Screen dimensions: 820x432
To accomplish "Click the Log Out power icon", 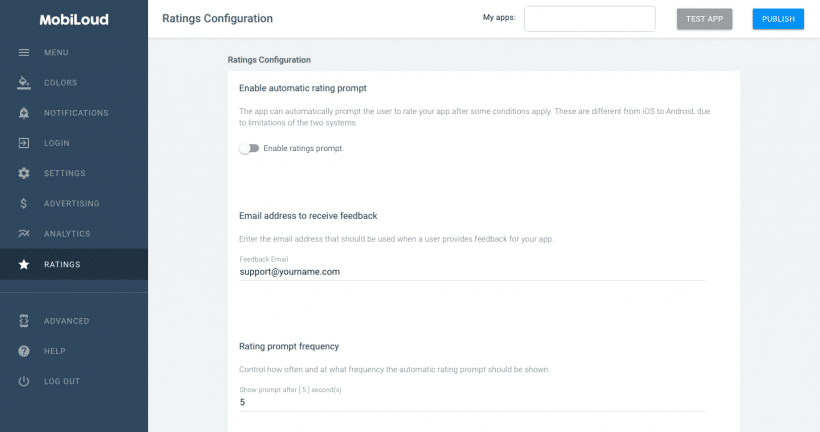I will [24, 382].
